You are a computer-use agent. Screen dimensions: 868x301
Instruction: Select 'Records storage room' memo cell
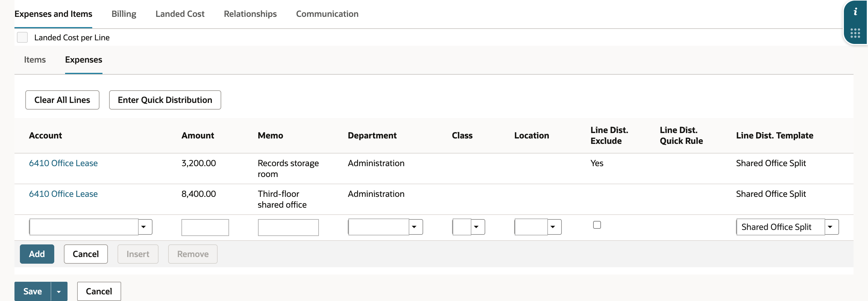288,168
